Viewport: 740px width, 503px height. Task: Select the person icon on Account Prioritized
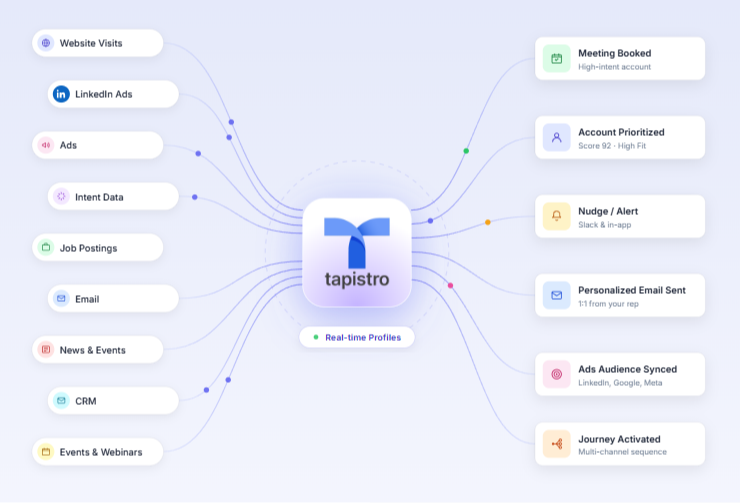[556, 137]
